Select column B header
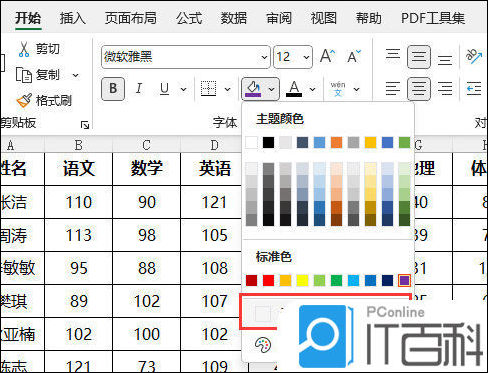This screenshot has width=488, height=373. click(79, 145)
